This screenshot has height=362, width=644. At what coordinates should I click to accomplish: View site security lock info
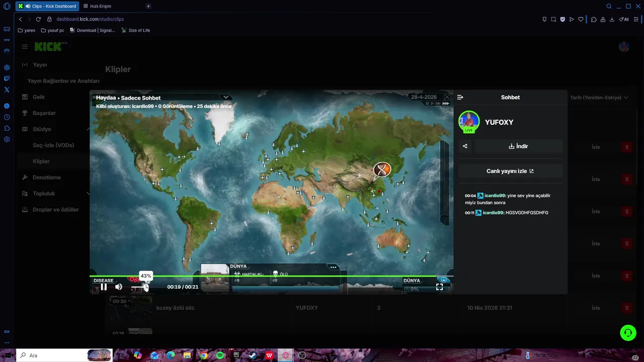[49, 19]
